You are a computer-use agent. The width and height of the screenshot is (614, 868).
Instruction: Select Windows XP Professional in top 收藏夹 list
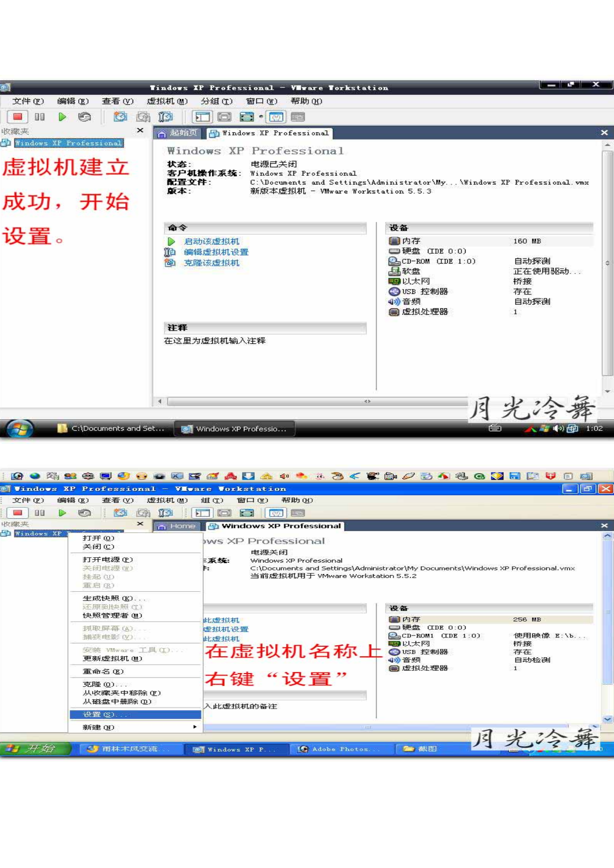(68, 143)
